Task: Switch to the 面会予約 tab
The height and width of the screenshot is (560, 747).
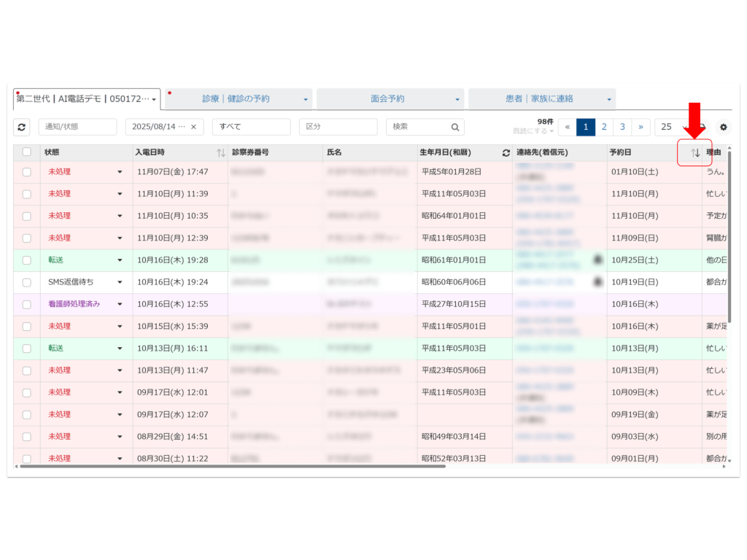Action: click(387, 99)
